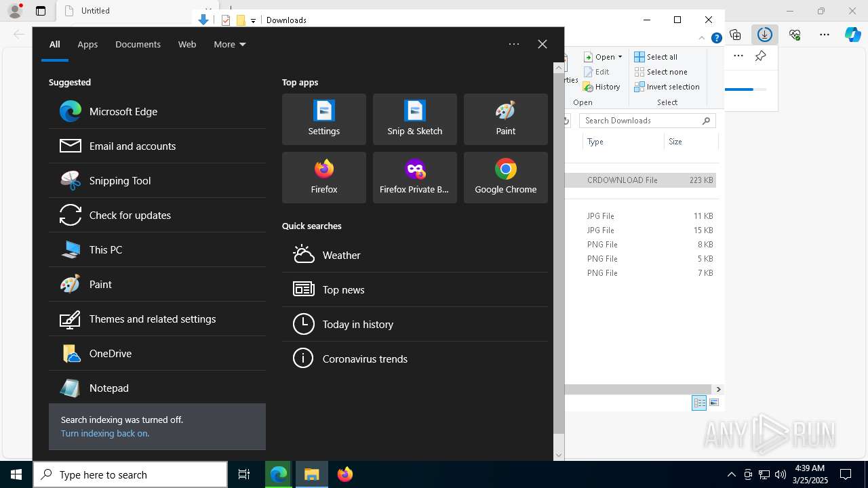Run the Today in history quick search
Viewport: 868px width, 488px height.
click(x=415, y=324)
